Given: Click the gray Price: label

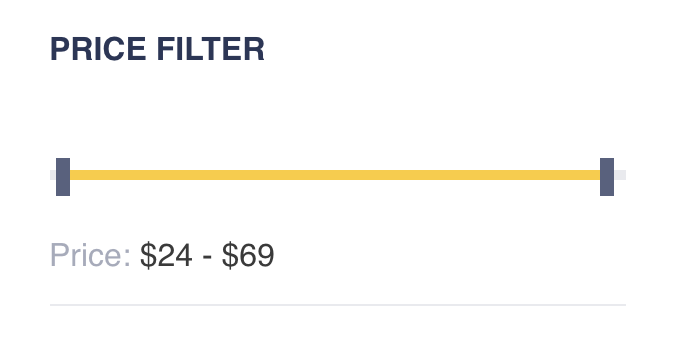Looking at the screenshot, I should coord(90,255).
